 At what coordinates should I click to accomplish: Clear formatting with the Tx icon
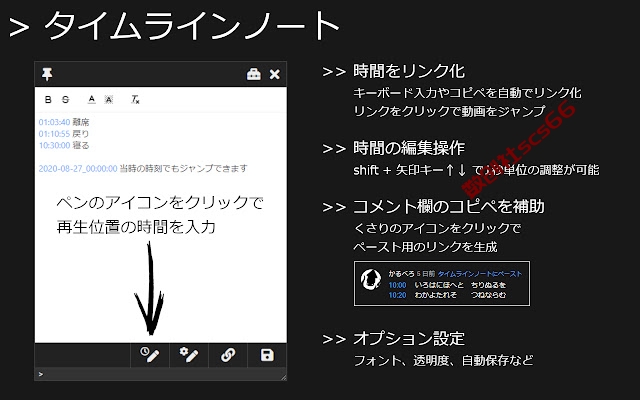point(135,99)
